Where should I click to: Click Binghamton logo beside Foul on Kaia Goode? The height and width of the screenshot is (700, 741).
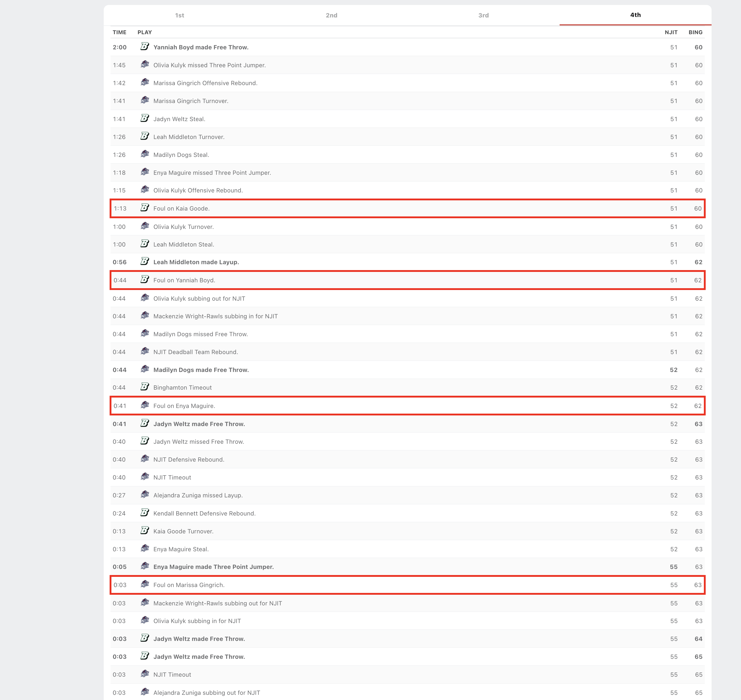(x=145, y=208)
